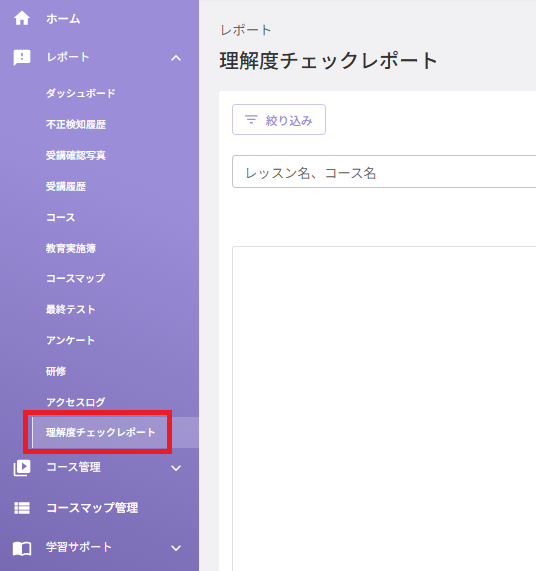Click the コース管理 video library icon
The width and height of the screenshot is (536, 571).
click(22, 468)
